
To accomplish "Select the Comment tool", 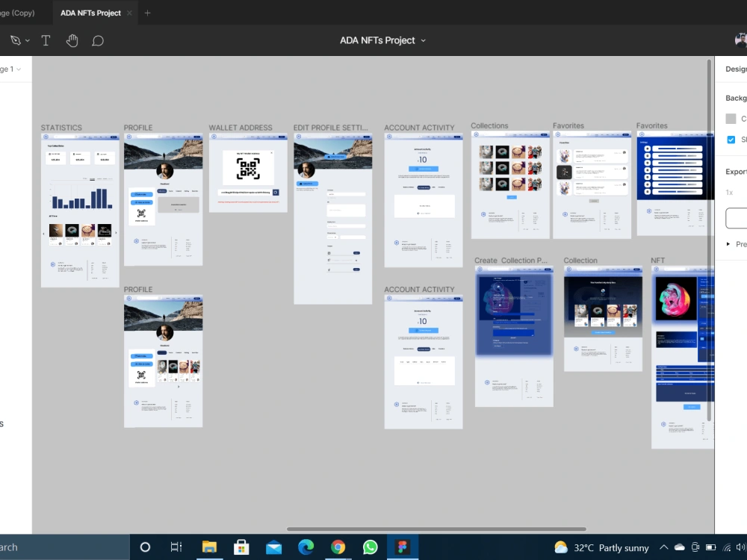I will point(98,41).
